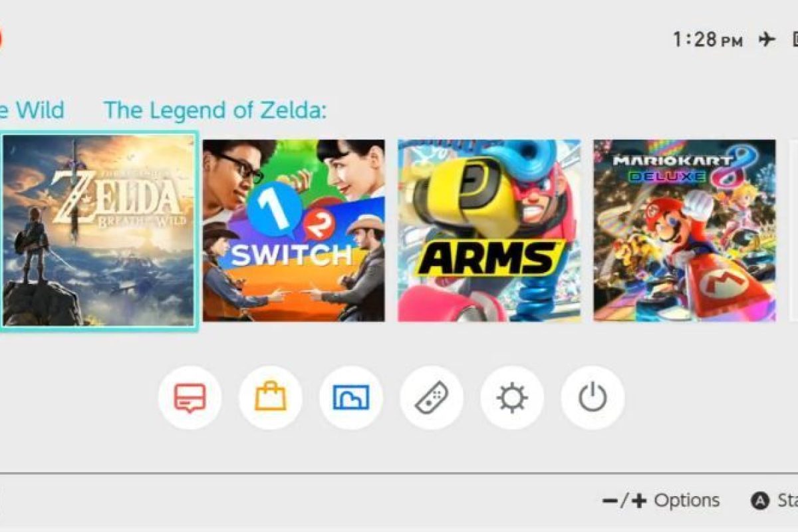798x532 pixels.
Task: Click the 1:28 PM clock
Action: (x=708, y=40)
